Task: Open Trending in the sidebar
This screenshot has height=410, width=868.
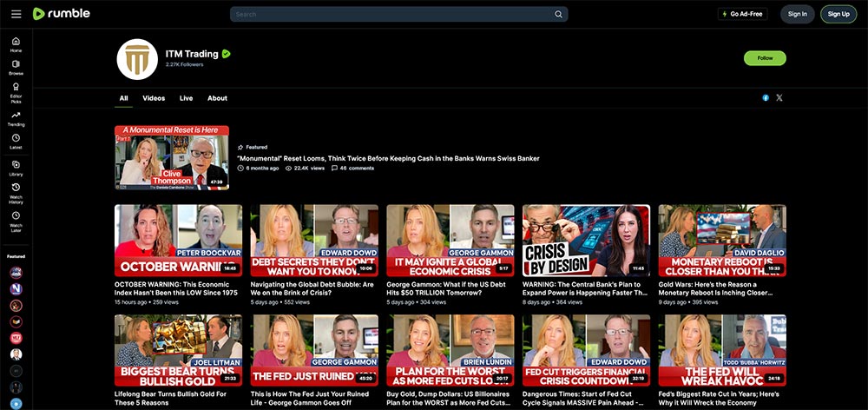Action: coord(16,118)
